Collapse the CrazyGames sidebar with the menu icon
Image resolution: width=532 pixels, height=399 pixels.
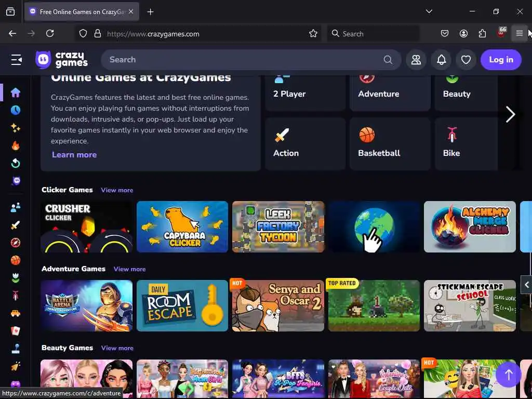click(16, 60)
